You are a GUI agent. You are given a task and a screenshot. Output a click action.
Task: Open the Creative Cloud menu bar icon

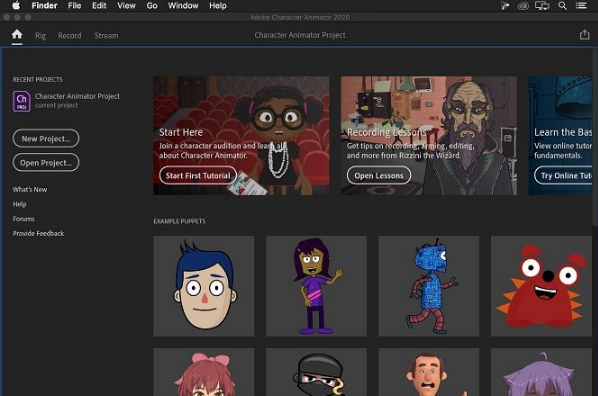pyautogui.click(x=523, y=6)
